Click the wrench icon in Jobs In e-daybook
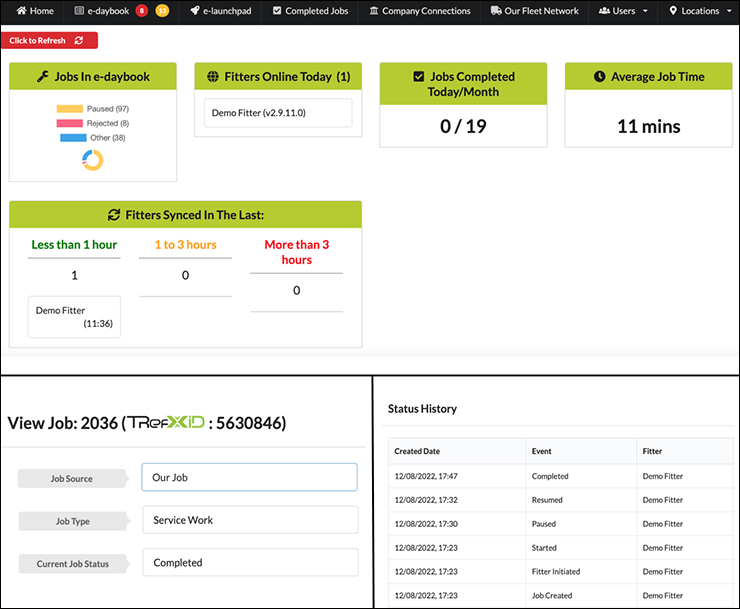The height and width of the screenshot is (609, 740). [42, 77]
